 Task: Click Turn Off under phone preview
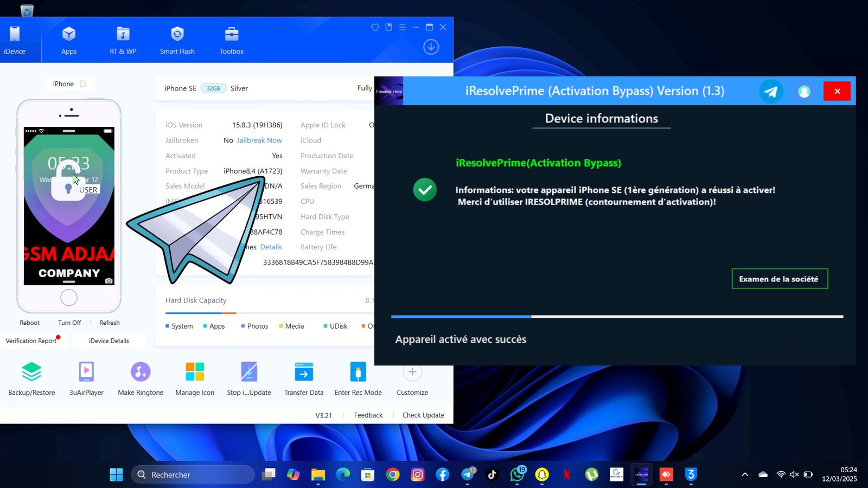69,323
